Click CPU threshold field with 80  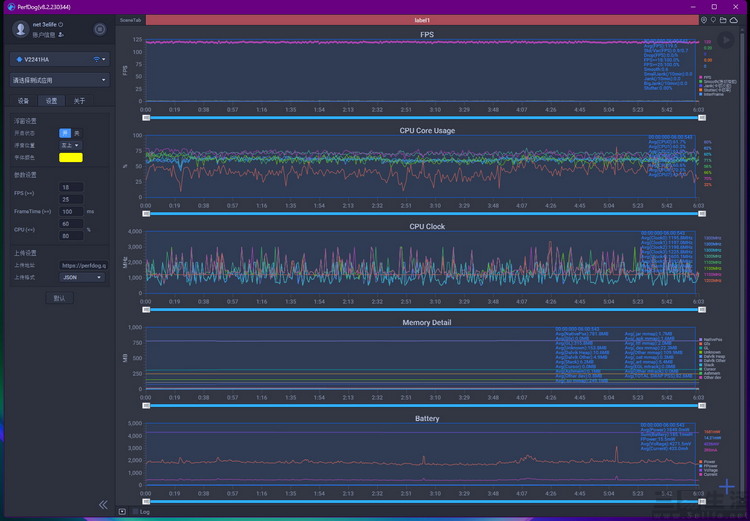(71, 236)
